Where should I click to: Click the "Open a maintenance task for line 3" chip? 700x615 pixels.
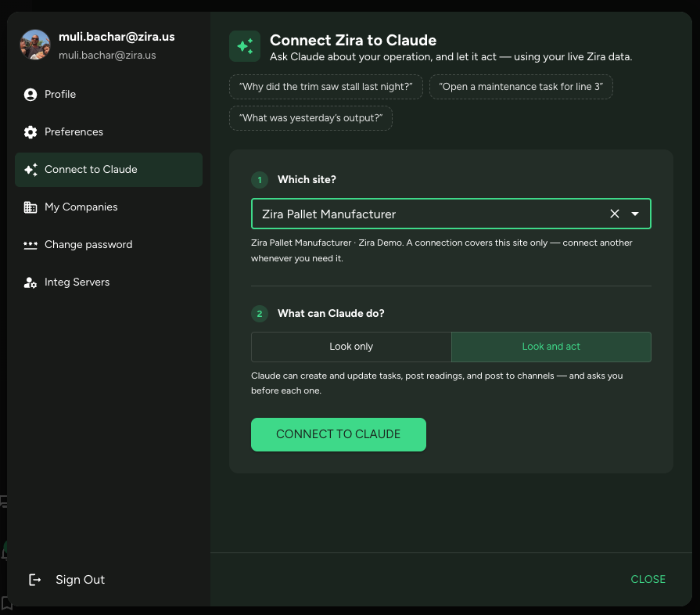click(x=521, y=87)
